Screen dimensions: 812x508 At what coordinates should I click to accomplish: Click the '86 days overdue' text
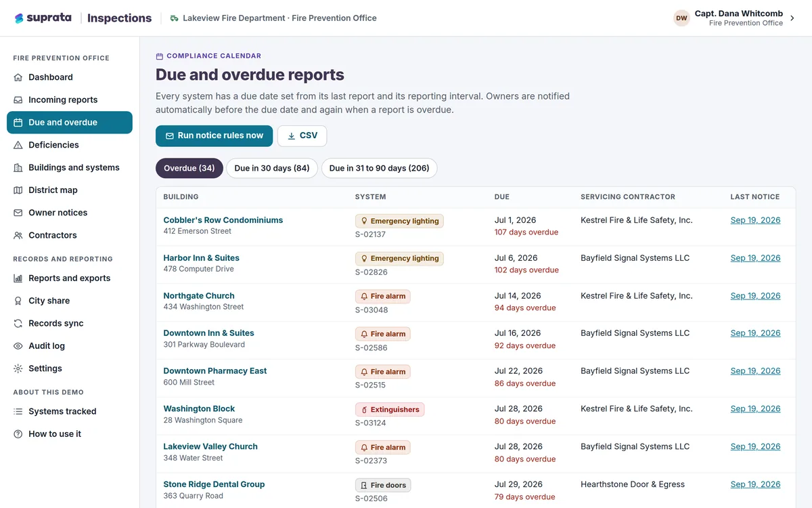pos(525,383)
